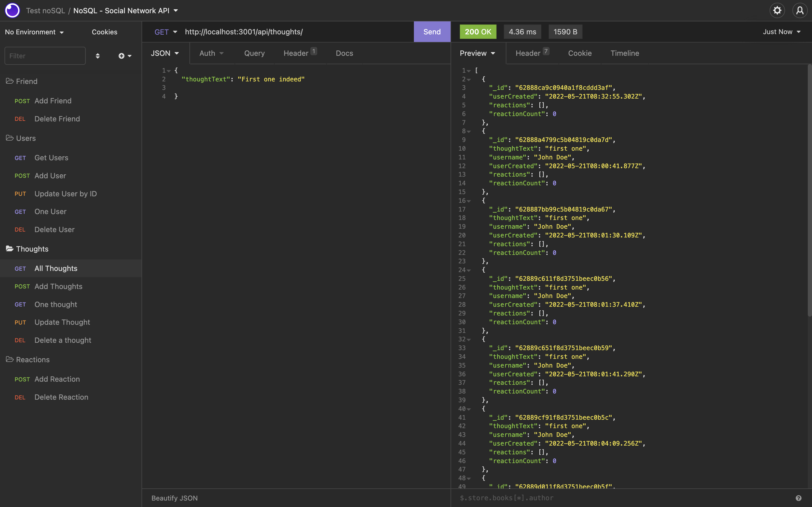Viewport: 812px width, 507px height.
Task: Open settings via the gear icon
Action: pyautogui.click(x=777, y=10)
